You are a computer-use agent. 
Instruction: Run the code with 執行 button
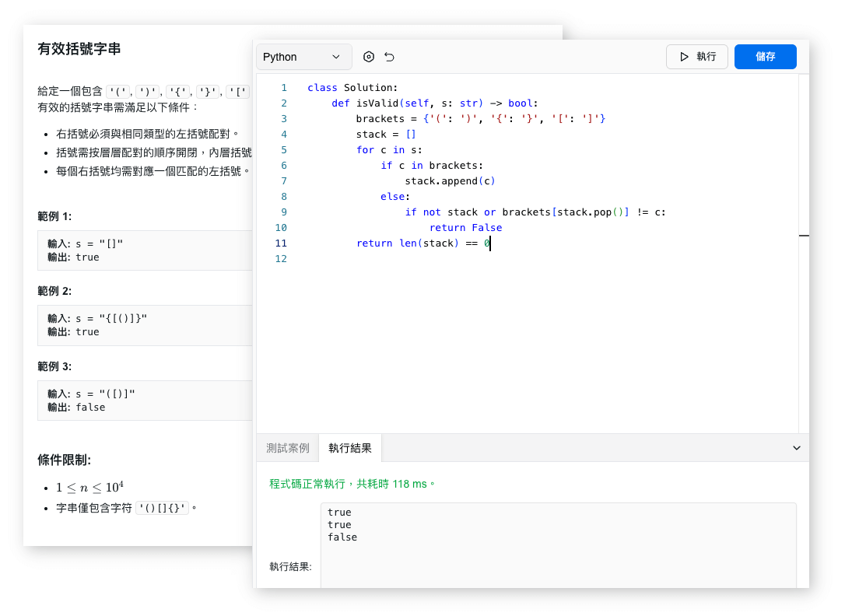click(x=696, y=57)
